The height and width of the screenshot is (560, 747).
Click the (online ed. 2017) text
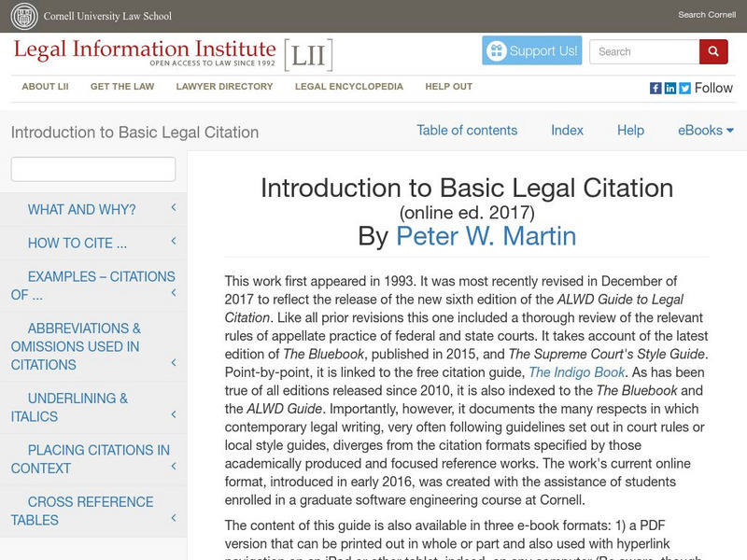click(467, 213)
